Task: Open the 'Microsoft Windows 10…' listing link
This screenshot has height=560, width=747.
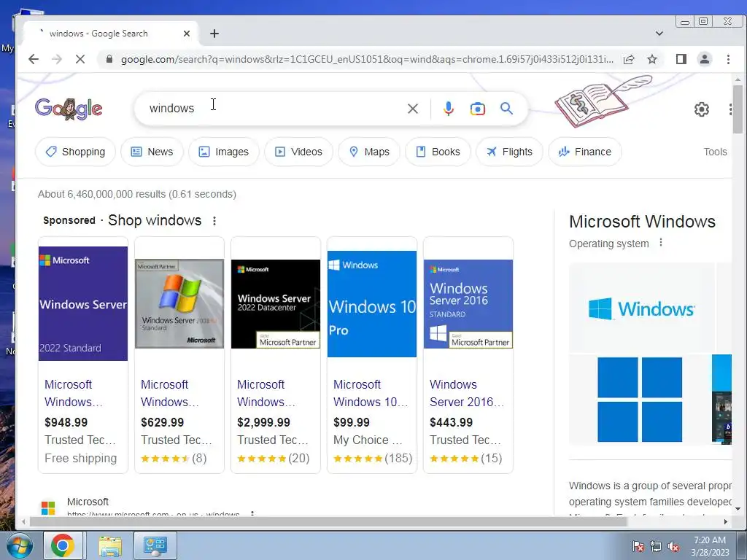Action: point(371,393)
